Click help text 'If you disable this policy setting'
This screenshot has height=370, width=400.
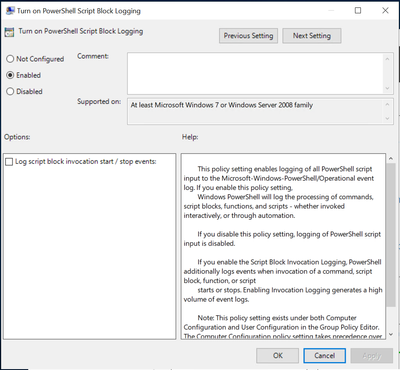(246, 234)
